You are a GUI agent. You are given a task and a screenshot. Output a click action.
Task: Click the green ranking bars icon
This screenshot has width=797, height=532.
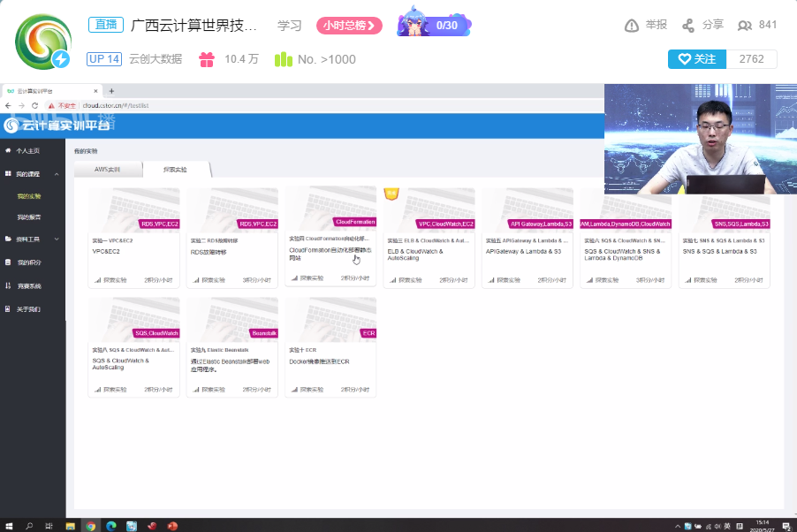(x=283, y=59)
